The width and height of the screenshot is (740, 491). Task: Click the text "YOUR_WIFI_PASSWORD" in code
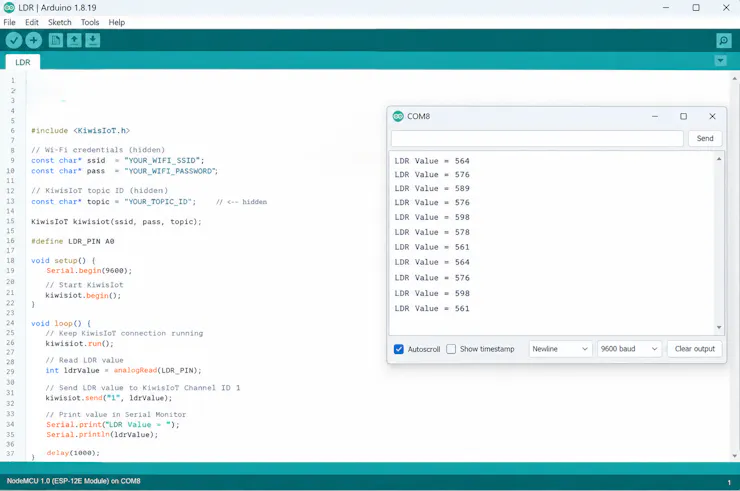(x=171, y=171)
